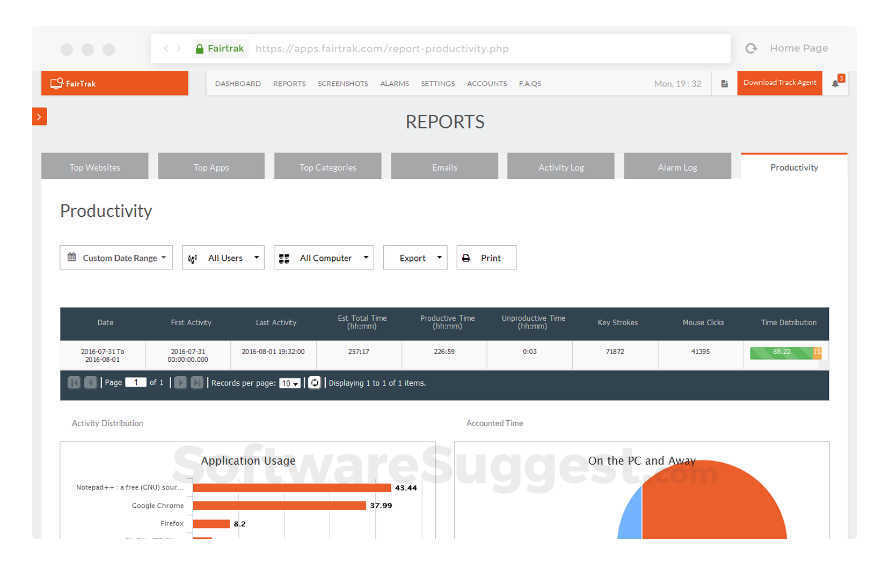The height and width of the screenshot is (563, 890).
Task: Switch to Top Categories tab
Action: coord(328,166)
